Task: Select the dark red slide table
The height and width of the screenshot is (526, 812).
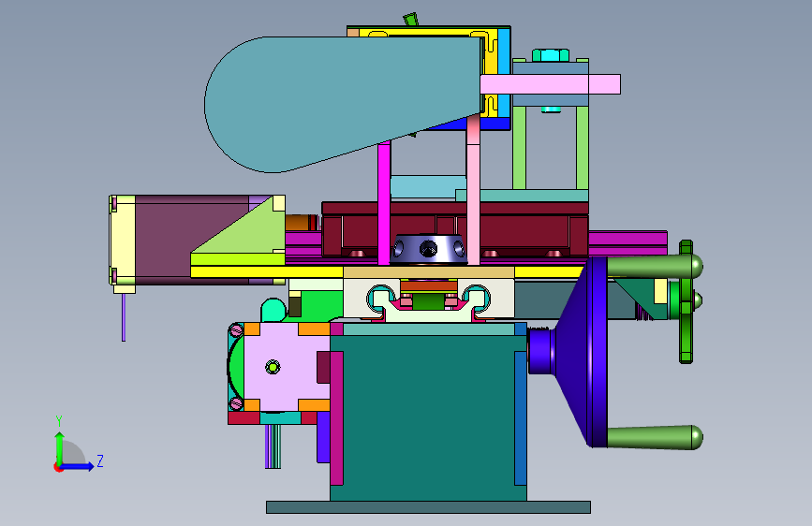Action: click(x=454, y=227)
